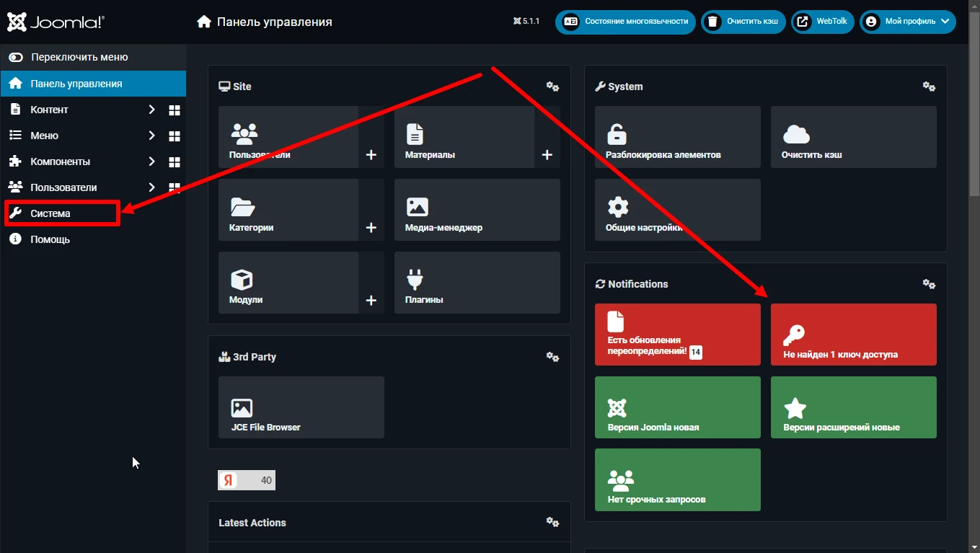This screenshot has height=553, width=980.
Task: Open the Модули cube tile
Action: click(288, 283)
